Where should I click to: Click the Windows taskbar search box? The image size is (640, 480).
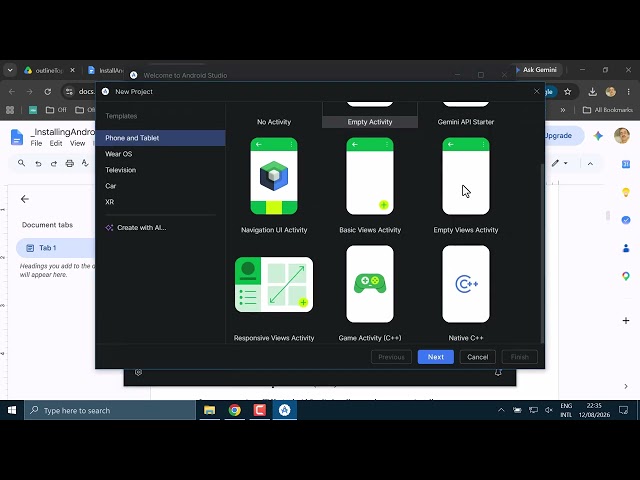(x=110, y=410)
